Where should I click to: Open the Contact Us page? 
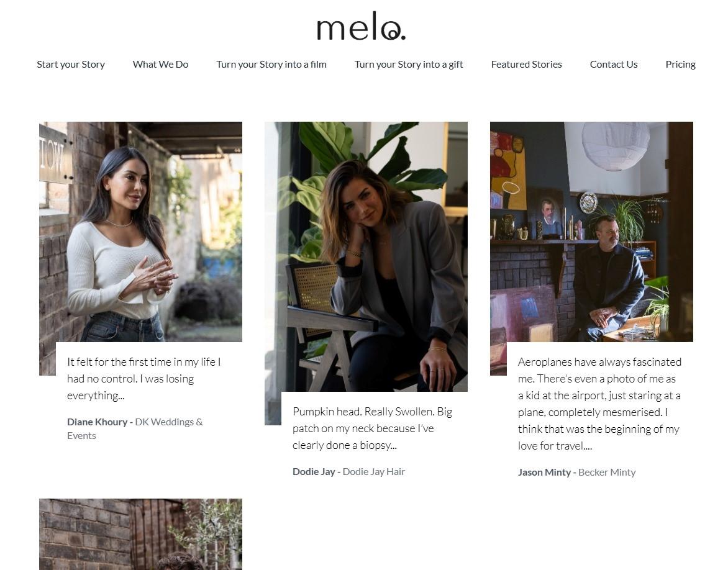click(x=614, y=64)
